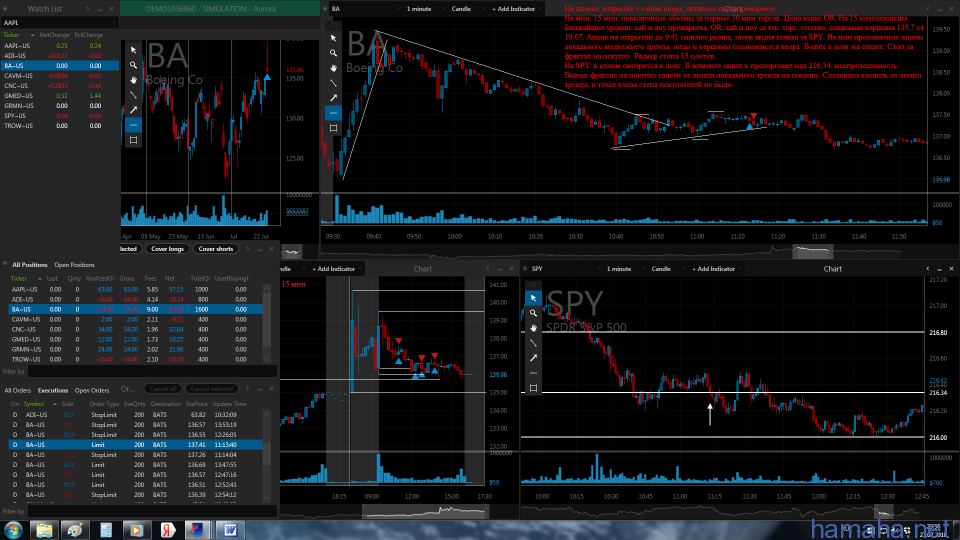The height and width of the screenshot is (540, 960).
Task: Select the arrow drawing tool in BA daily chart
Action: [133, 110]
